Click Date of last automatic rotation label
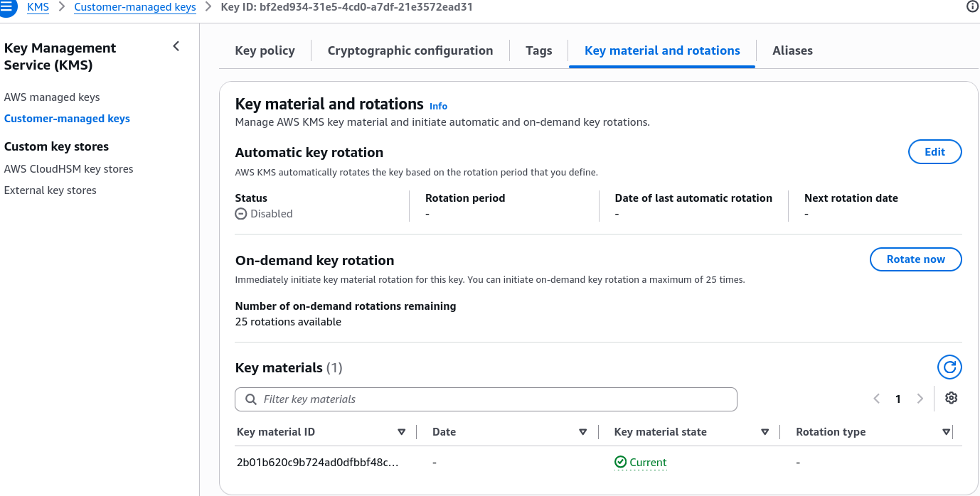The image size is (980, 496). pos(693,198)
